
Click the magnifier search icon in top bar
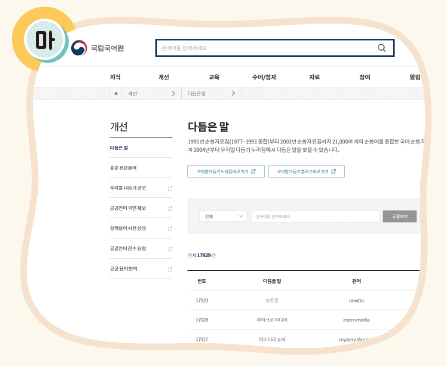pos(382,48)
